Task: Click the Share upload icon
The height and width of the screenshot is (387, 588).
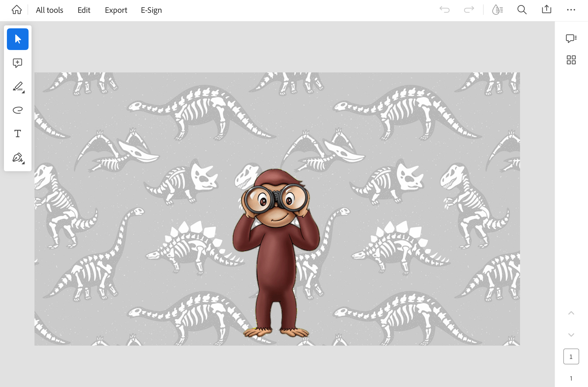Action: coord(546,9)
